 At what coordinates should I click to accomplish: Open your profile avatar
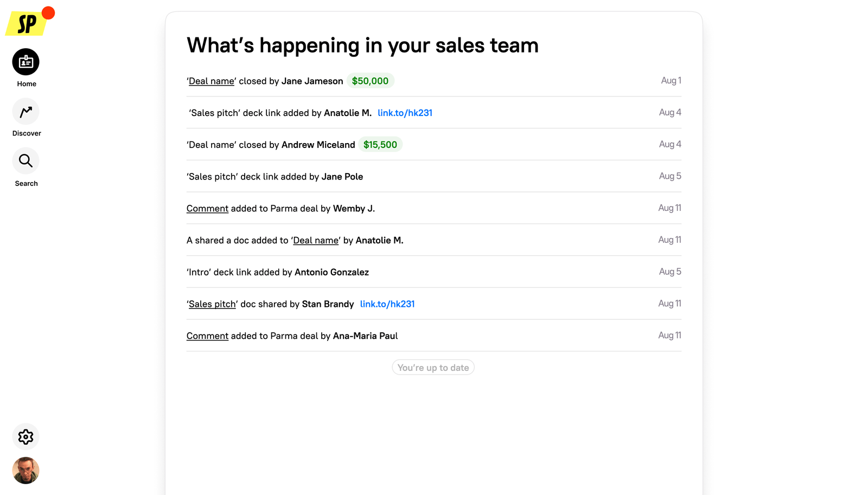25,471
